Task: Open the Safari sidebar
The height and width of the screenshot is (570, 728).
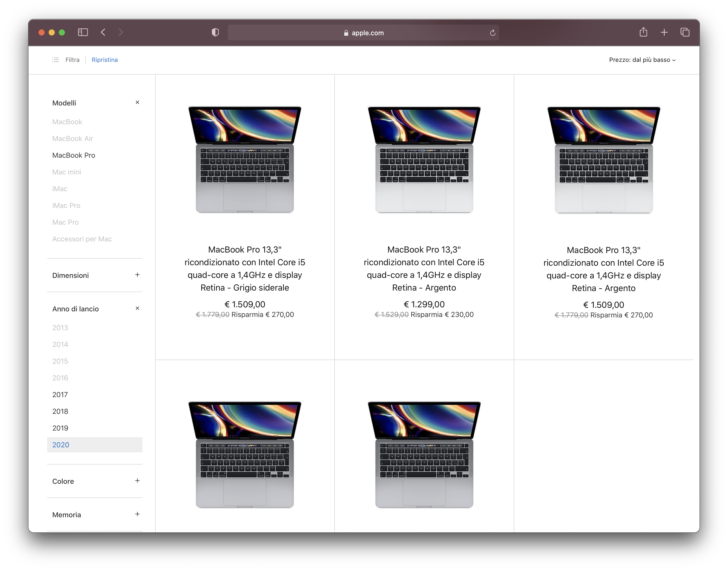Action: coord(83,32)
